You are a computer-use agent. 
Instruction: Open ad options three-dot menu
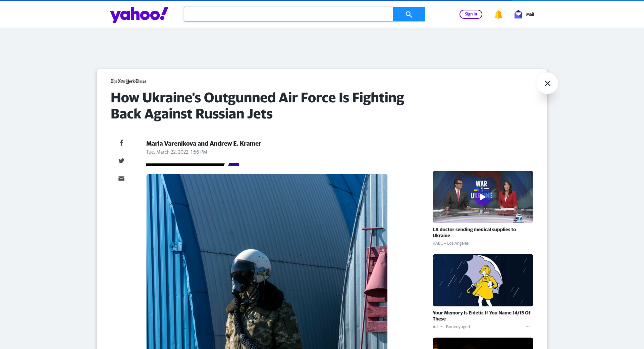tap(527, 327)
